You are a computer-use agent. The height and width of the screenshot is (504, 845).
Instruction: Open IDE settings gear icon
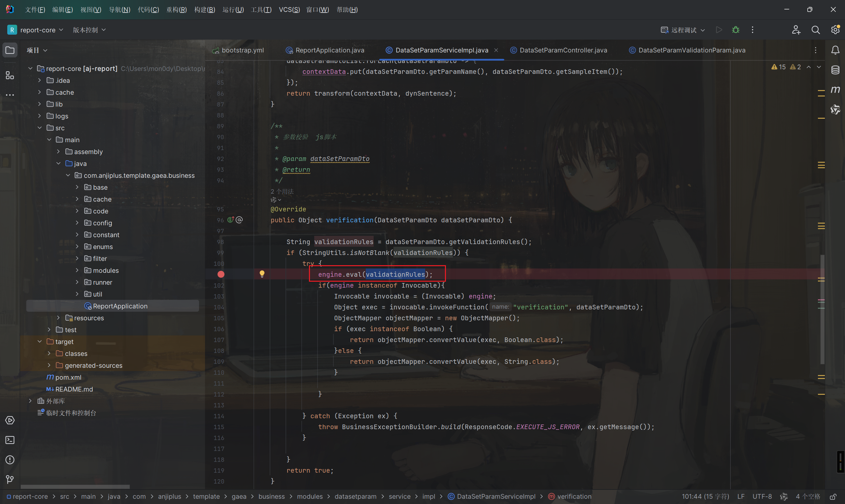(x=835, y=30)
